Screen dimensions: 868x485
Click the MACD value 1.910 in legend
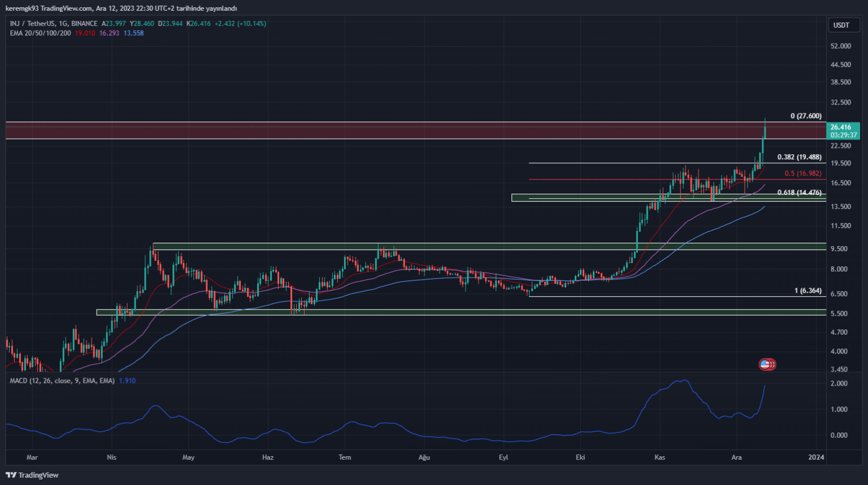click(x=127, y=381)
